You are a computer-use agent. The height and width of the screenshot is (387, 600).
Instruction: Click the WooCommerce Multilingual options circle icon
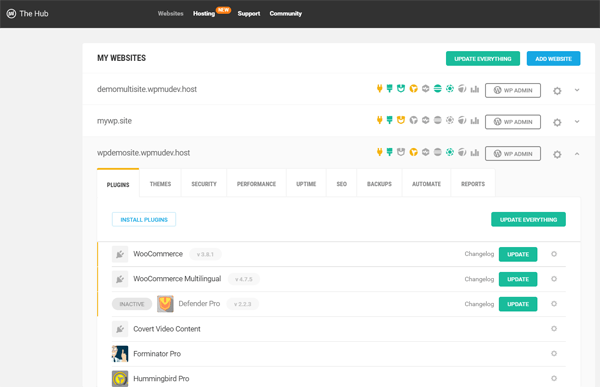click(554, 279)
